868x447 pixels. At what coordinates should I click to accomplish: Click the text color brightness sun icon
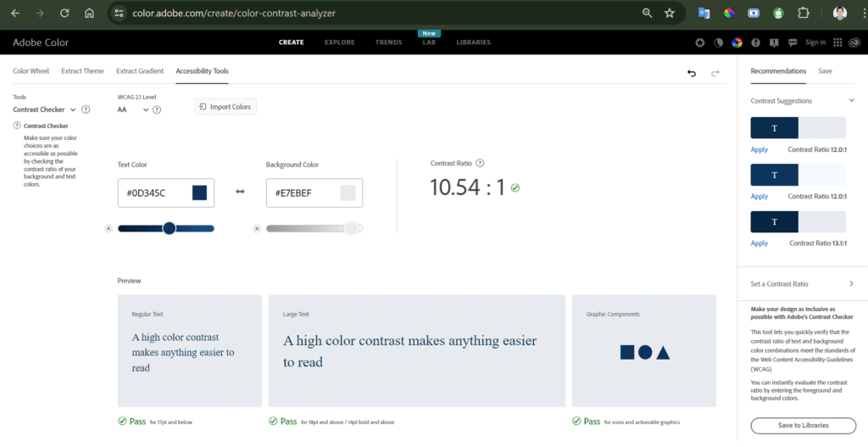108,228
